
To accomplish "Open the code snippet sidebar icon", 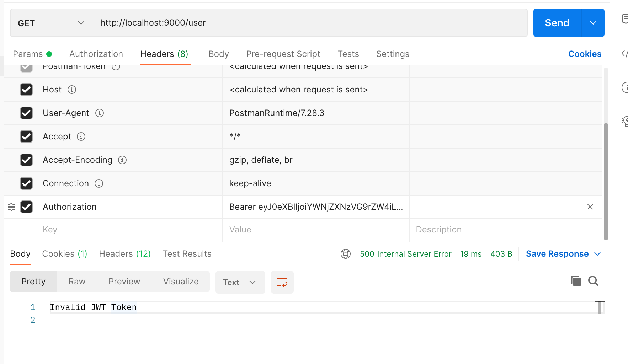I will coord(625,54).
